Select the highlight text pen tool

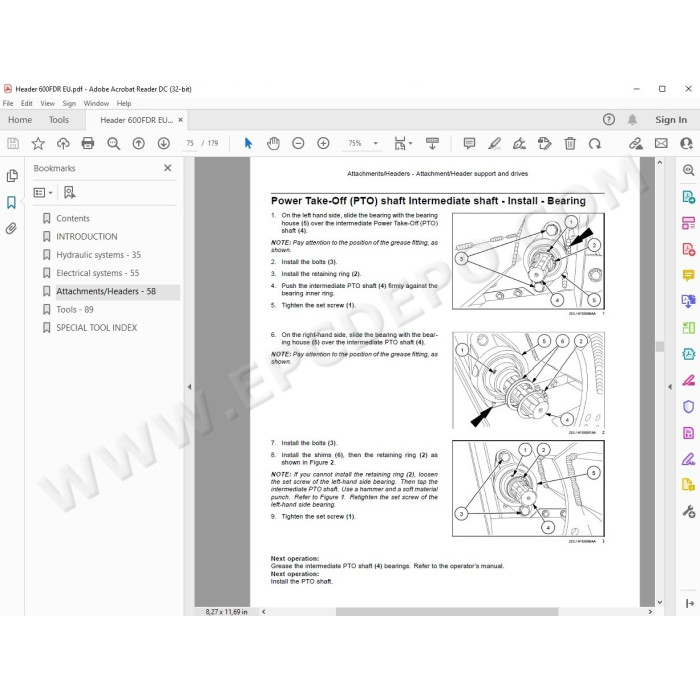coord(494,143)
